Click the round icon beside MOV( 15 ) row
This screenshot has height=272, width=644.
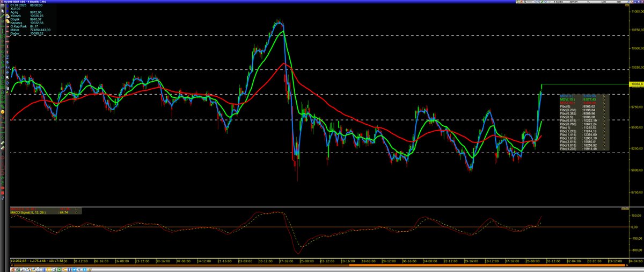[604, 99]
